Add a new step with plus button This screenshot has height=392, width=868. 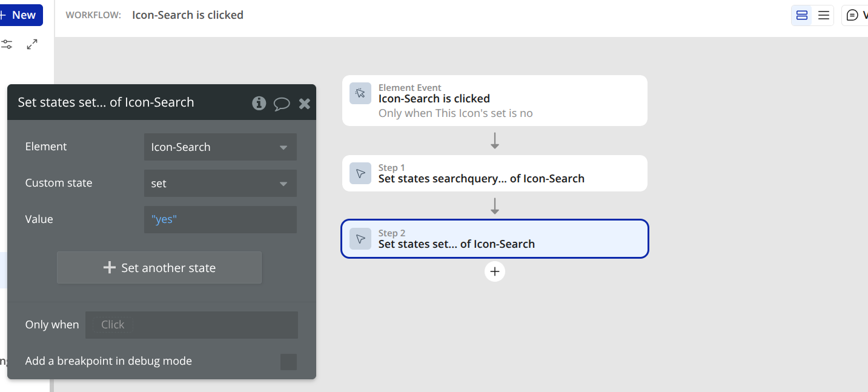pyautogui.click(x=495, y=271)
